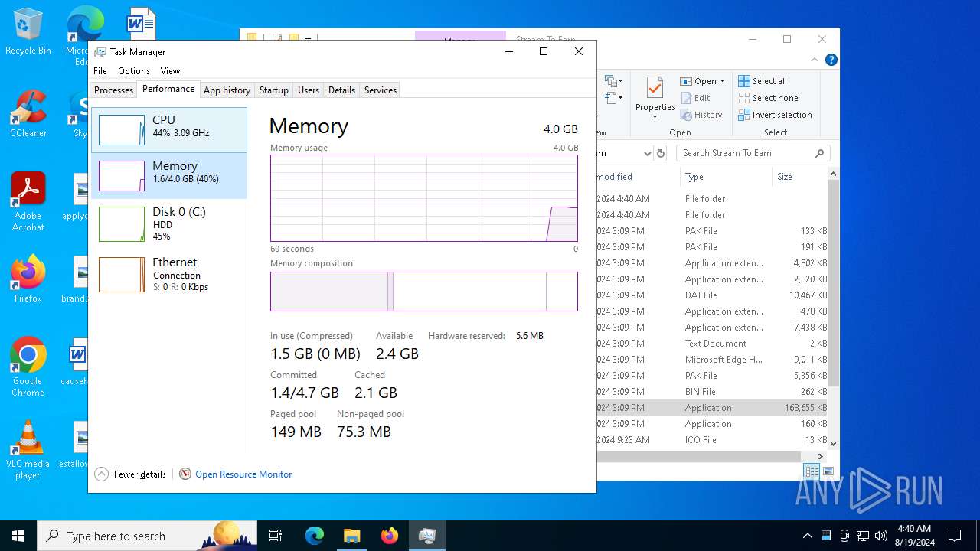Image resolution: width=980 pixels, height=551 pixels.
Task: Click the Task Manager title bar icon
Action: [100, 52]
